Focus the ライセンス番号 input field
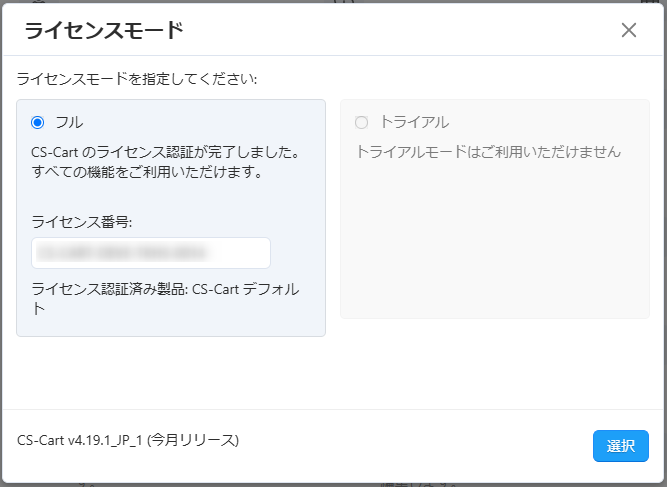 [151, 253]
